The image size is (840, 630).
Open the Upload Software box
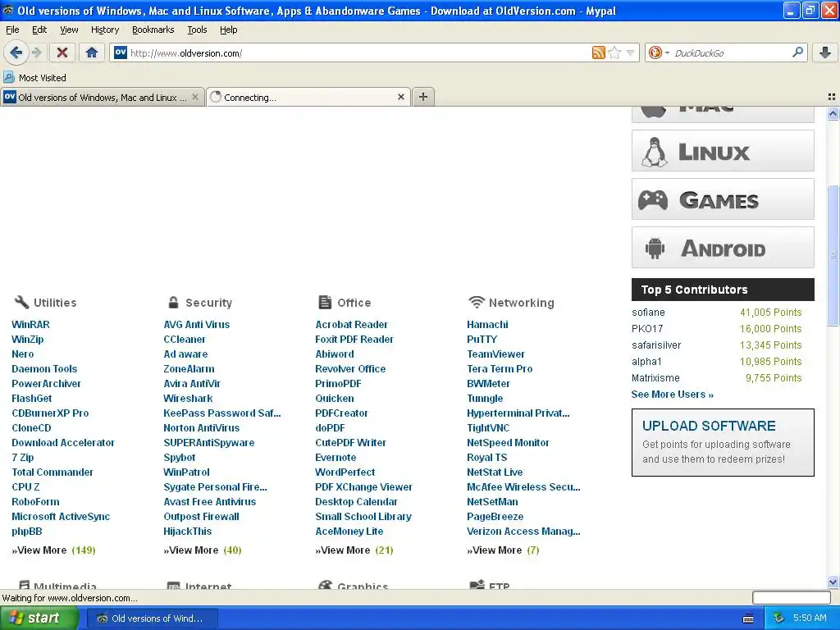[723, 442]
